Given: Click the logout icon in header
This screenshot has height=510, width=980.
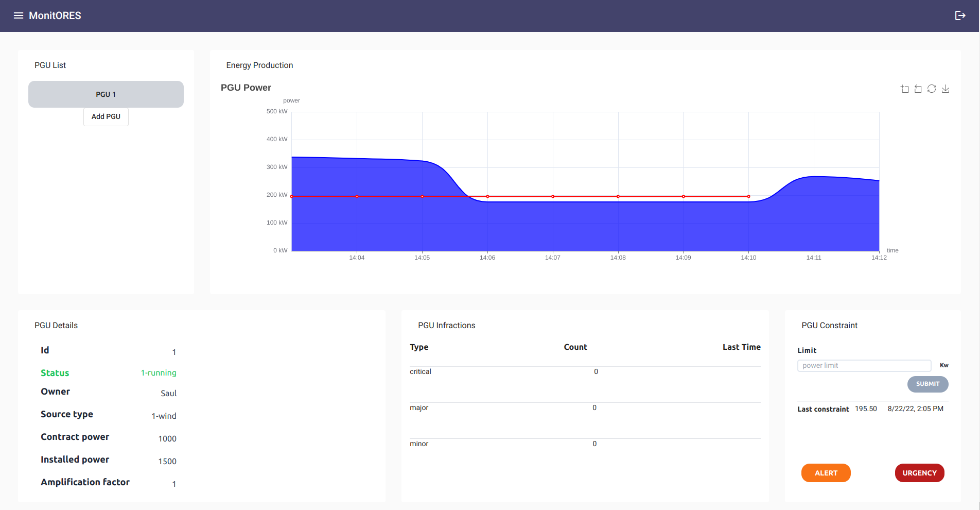Looking at the screenshot, I should point(960,15).
